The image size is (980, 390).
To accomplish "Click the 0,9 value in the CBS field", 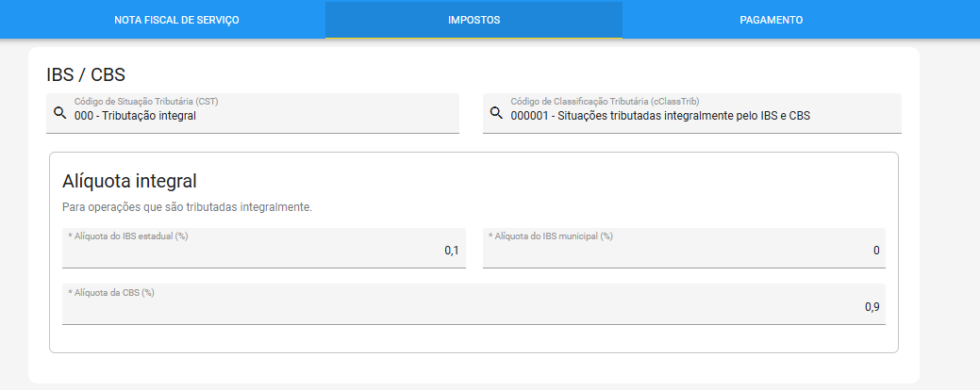I will click(872, 307).
